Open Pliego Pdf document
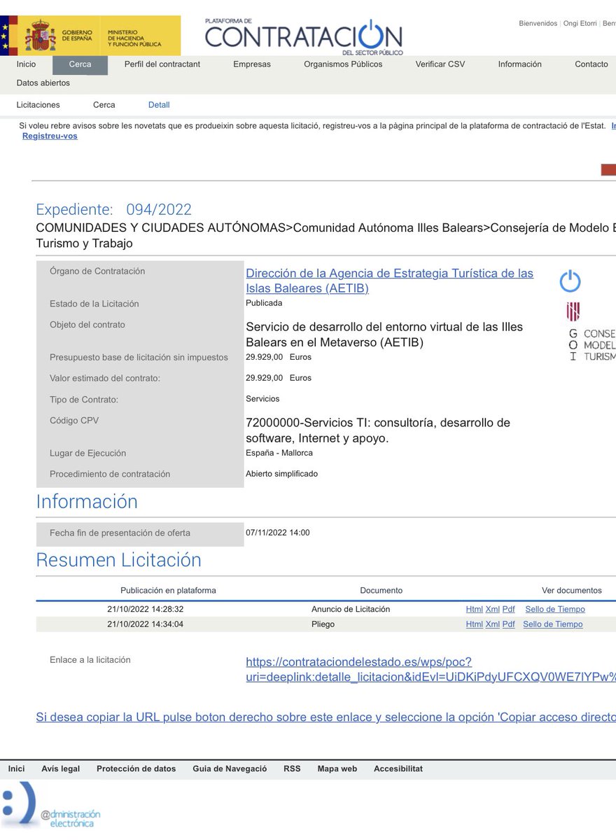This screenshot has width=616, height=840. pyautogui.click(x=509, y=624)
